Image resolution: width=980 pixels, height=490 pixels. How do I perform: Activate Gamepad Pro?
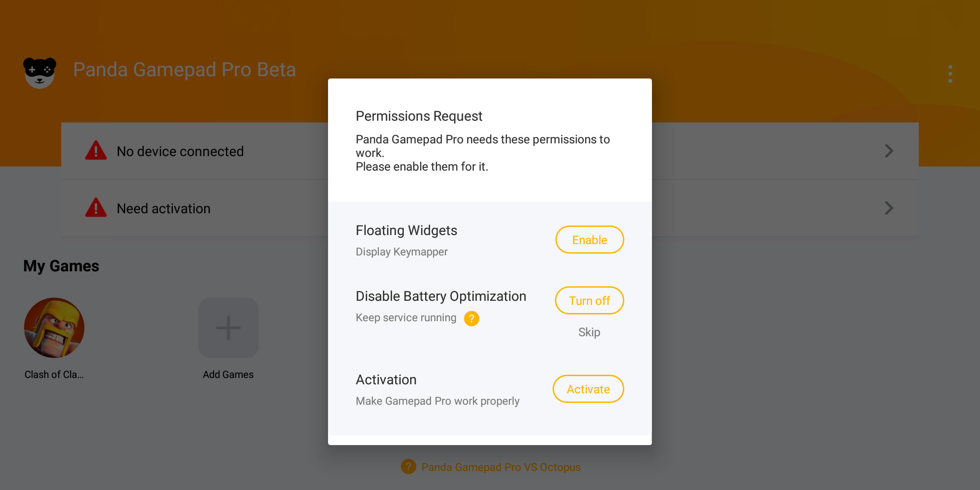(x=588, y=389)
